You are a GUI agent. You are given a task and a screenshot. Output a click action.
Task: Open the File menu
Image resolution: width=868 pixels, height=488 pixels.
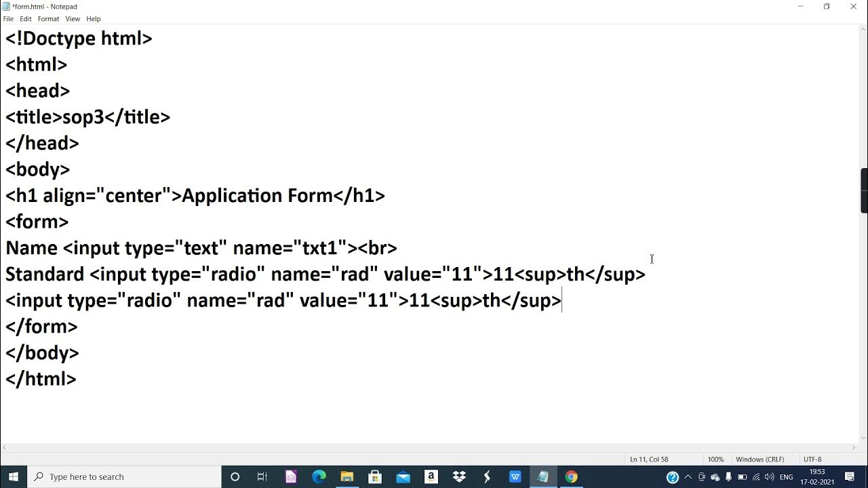click(8, 19)
